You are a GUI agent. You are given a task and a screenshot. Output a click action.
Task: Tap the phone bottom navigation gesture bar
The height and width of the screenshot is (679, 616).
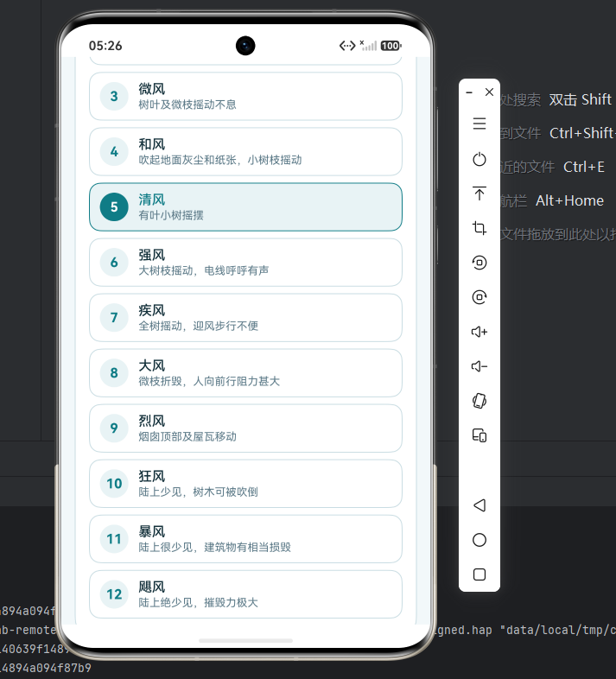pos(245,641)
